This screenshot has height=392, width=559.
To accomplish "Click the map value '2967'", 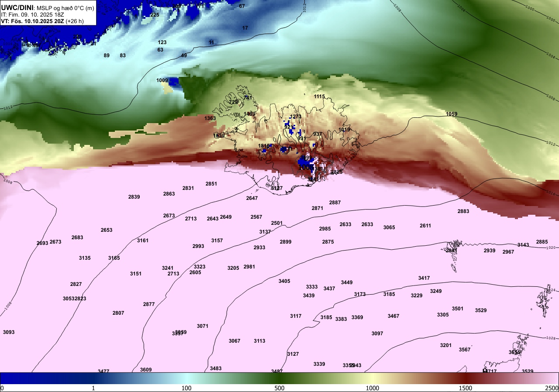I will 508,252.
